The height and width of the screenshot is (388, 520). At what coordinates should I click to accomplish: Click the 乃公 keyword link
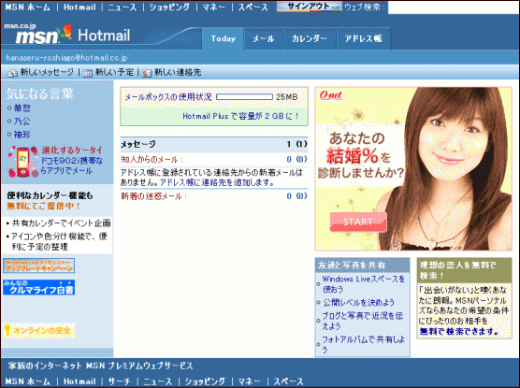pos(22,121)
